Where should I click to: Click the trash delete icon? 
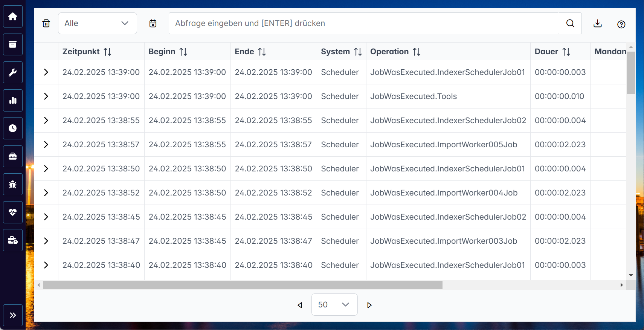click(x=46, y=23)
